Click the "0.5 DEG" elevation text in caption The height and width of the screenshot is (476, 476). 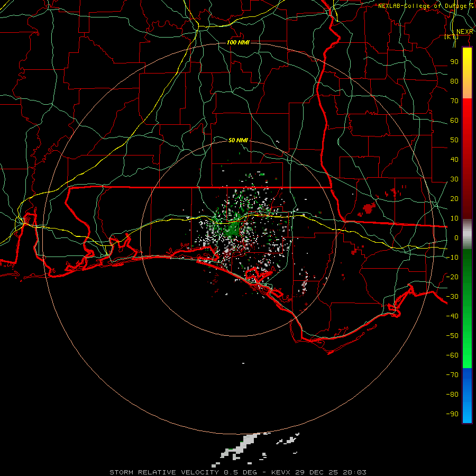point(241,472)
